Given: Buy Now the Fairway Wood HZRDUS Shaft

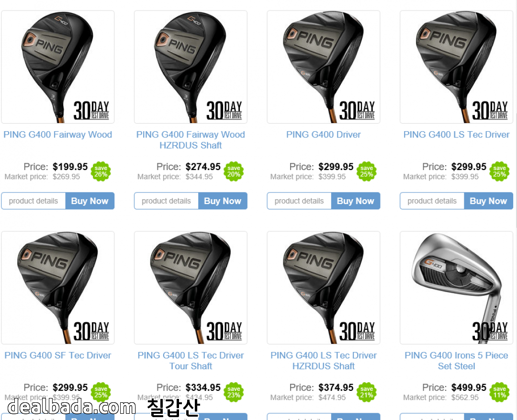Looking at the screenshot, I should pos(223,201).
